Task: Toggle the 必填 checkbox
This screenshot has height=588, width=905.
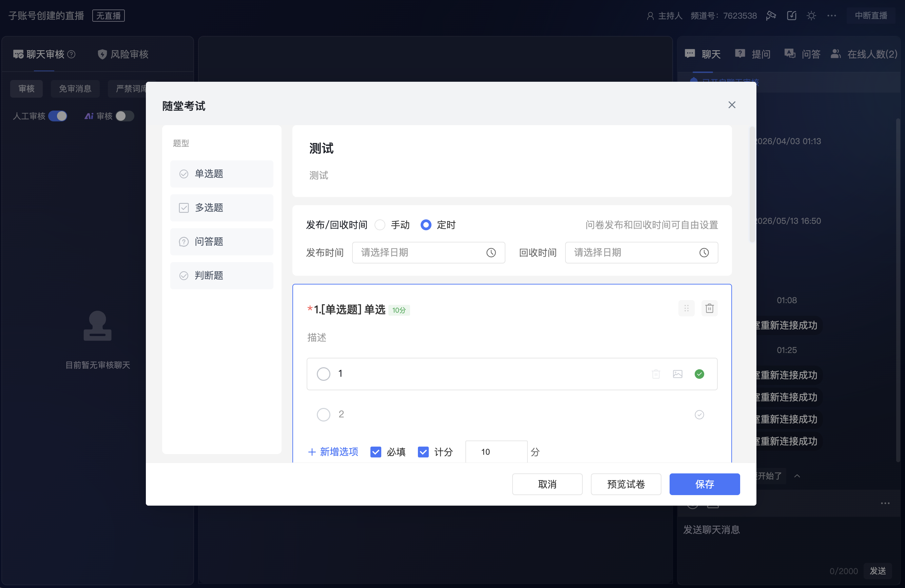Action: (x=375, y=452)
